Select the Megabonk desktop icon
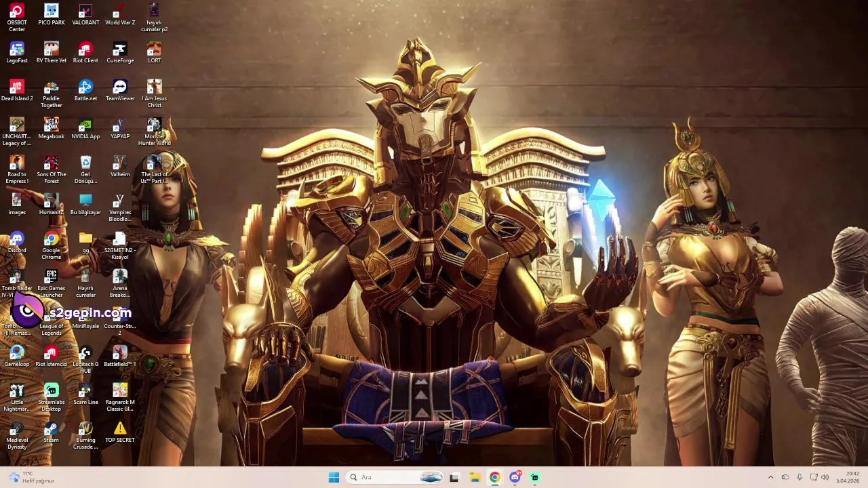 pos(52,129)
